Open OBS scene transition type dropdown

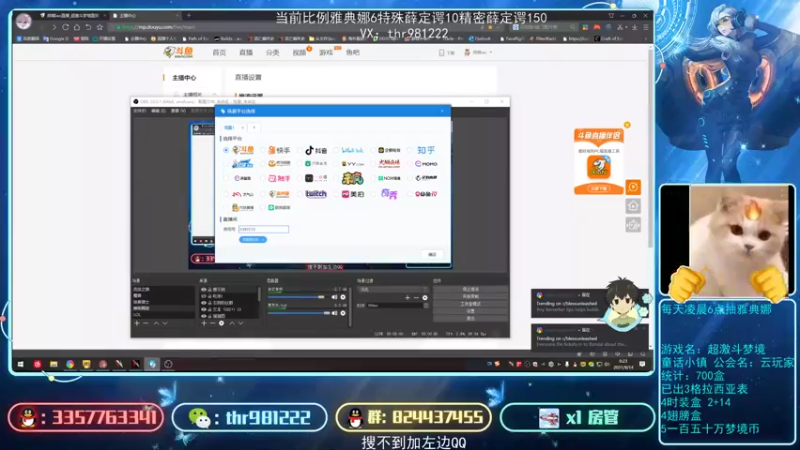[393, 289]
